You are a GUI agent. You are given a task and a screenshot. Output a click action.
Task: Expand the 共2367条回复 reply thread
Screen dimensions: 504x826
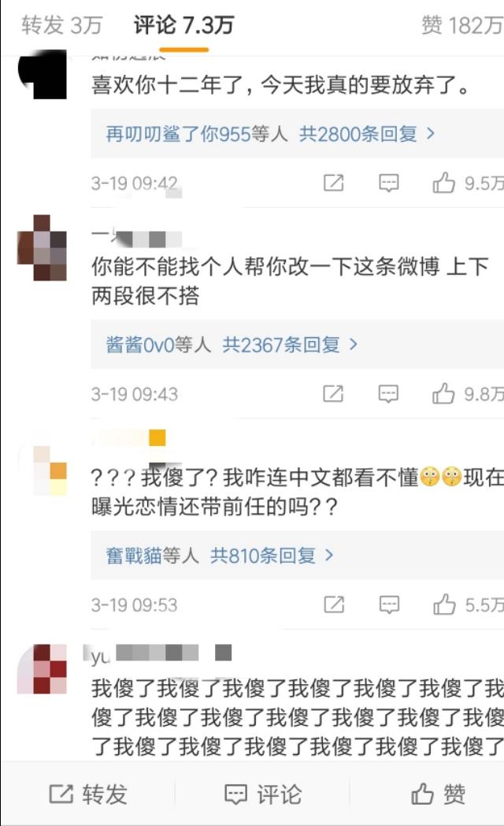tap(290, 344)
